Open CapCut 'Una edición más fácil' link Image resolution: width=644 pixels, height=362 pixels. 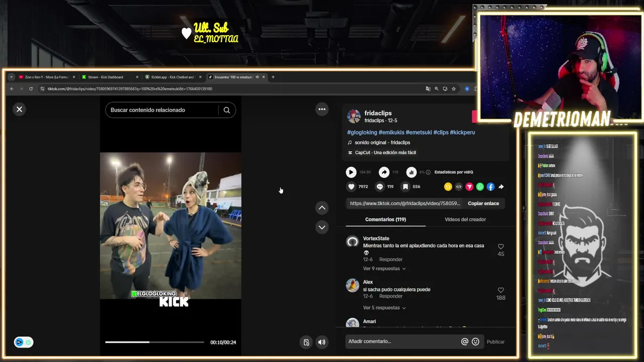tap(385, 152)
